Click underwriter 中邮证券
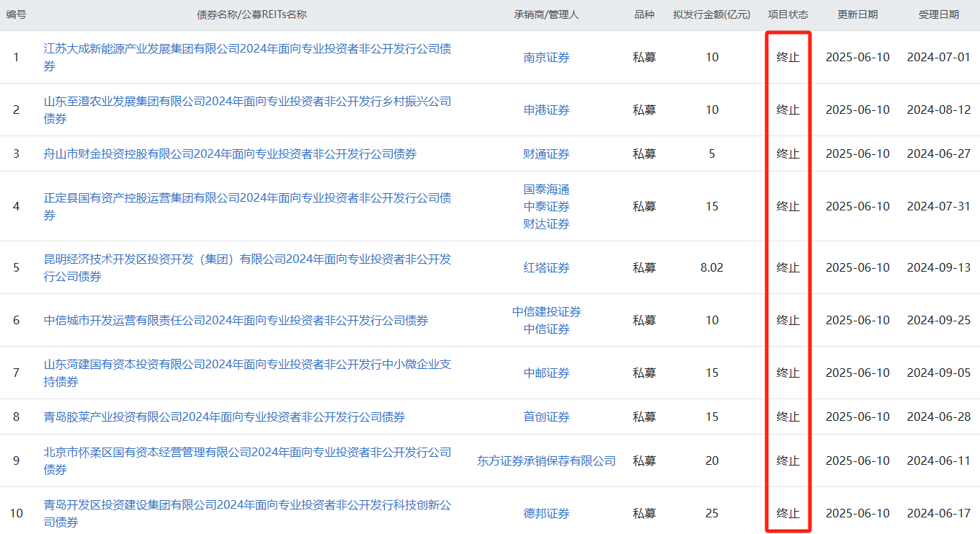This screenshot has width=980, height=534. 546,373
